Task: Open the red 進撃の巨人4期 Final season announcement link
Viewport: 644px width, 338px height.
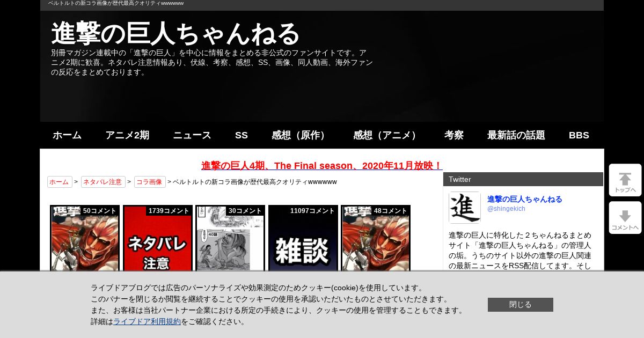Action: (x=322, y=165)
